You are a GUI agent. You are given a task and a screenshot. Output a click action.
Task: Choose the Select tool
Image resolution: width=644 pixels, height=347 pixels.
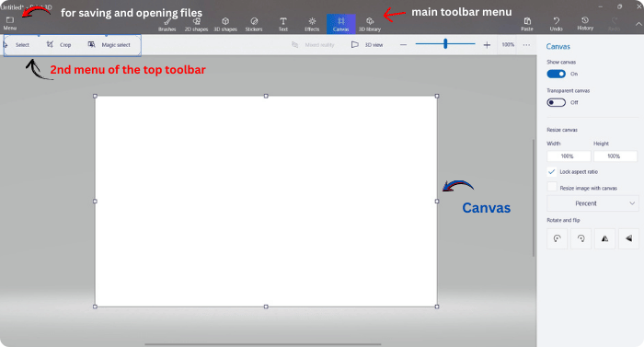pyautogui.click(x=17, y=45)
